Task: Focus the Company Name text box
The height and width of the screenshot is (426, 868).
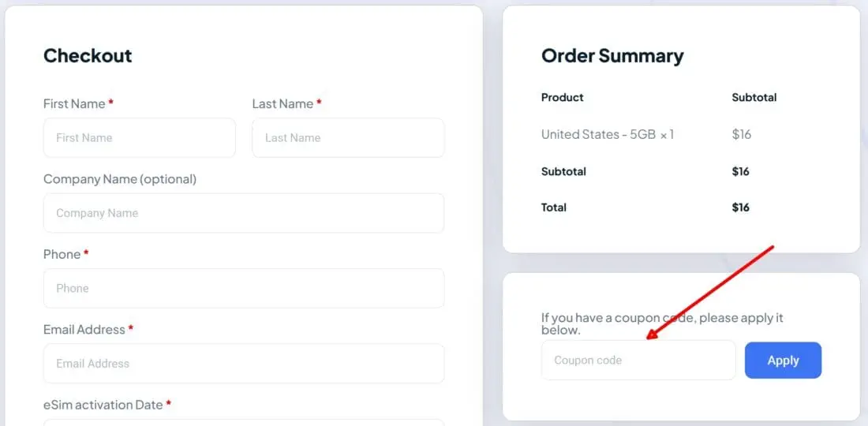Action: [x=243, y=213]
